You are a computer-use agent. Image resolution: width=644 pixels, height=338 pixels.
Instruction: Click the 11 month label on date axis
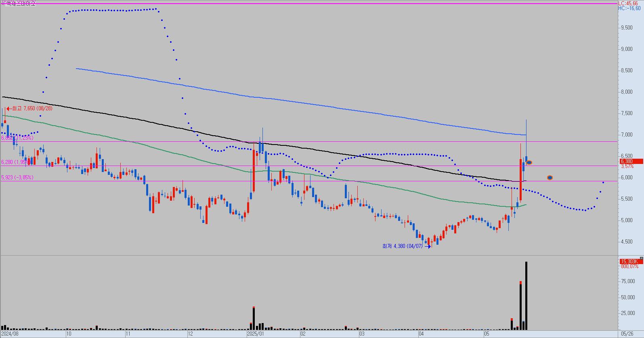click(x=128, y=334)
